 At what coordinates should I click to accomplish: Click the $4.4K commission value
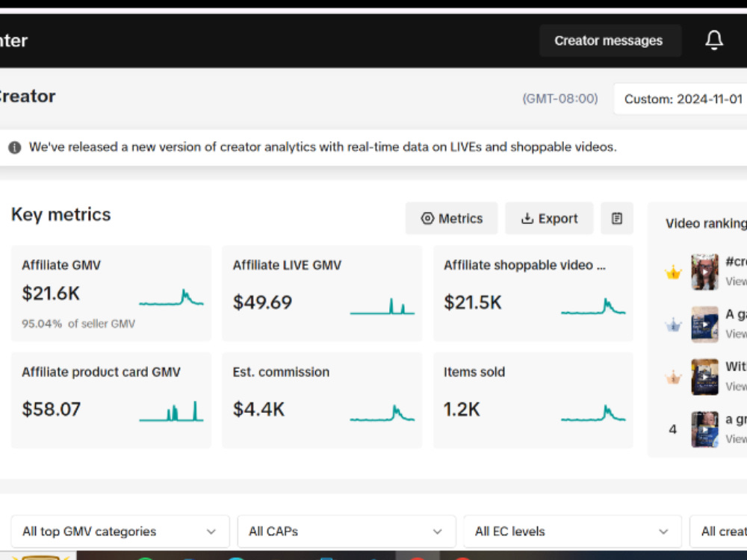(x=258, y=409)
